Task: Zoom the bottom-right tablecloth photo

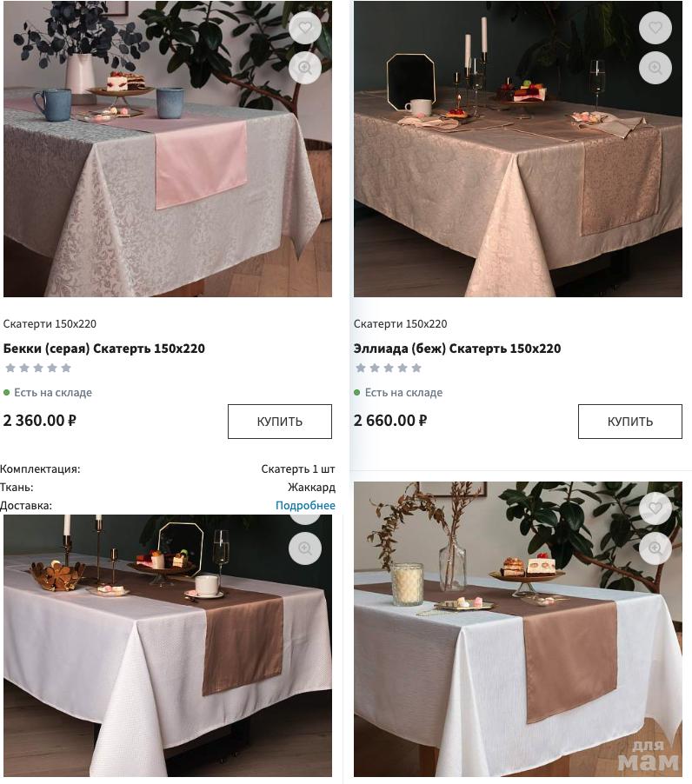Action: [655, 548]
